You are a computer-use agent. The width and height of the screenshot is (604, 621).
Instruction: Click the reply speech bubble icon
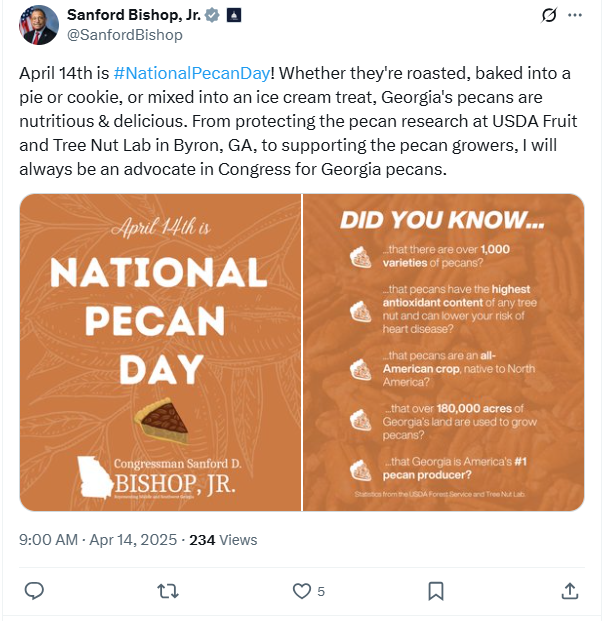point(34,591)
